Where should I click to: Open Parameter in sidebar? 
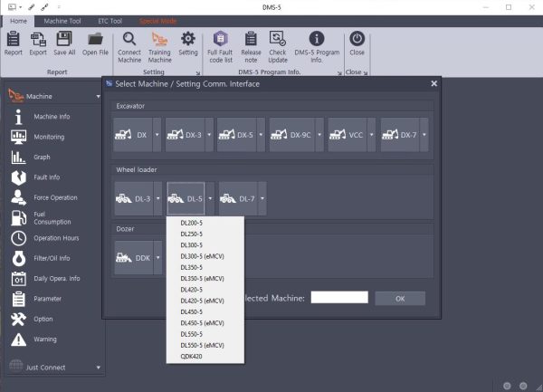tap(47, 299)
